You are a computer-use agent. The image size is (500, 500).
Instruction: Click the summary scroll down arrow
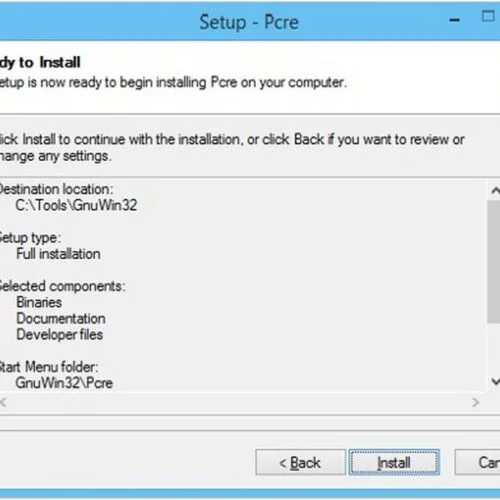[495, 381]
